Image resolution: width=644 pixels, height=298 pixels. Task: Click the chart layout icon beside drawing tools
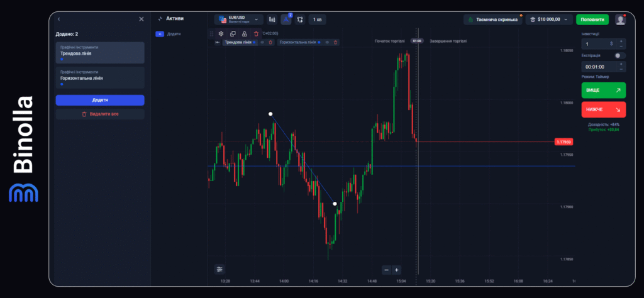pos(299,19)
